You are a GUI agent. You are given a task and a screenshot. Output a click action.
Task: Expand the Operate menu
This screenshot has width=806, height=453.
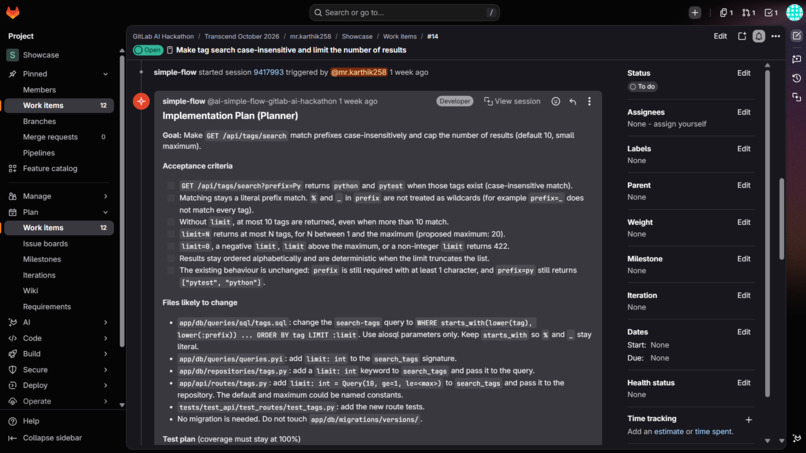pyautogui.click(x=105, y=401)
